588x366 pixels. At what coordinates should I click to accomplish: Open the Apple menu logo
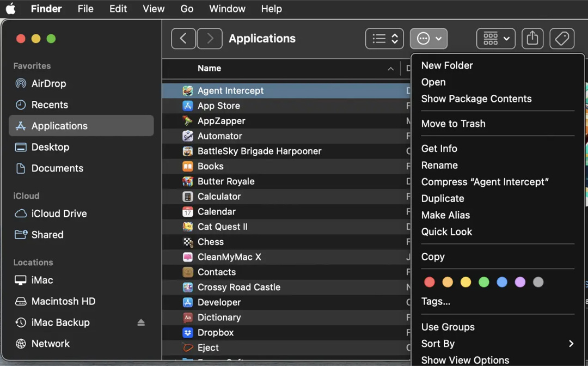tap(11, 9)
